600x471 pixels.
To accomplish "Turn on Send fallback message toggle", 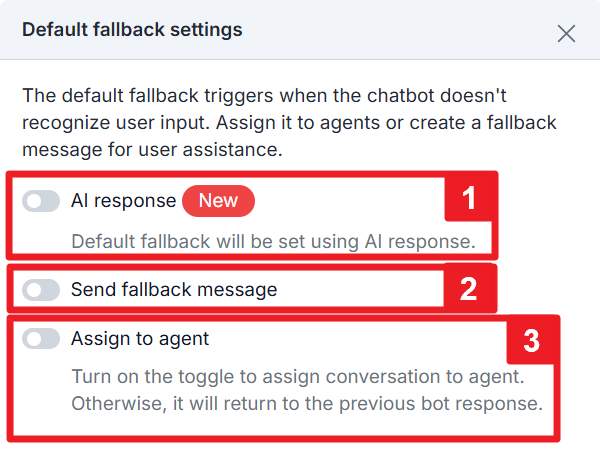I will 41,290.
